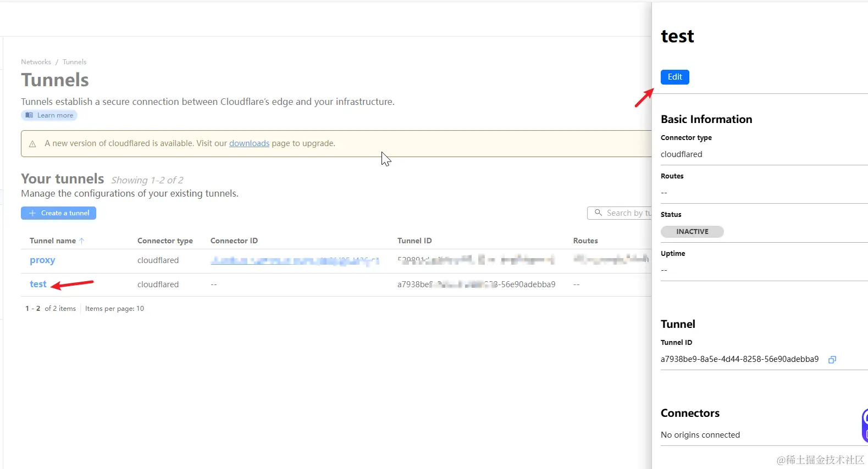Select the full Tunnel ID value in panel
Viewport: 868px width, 469px height.
[739, 359]
